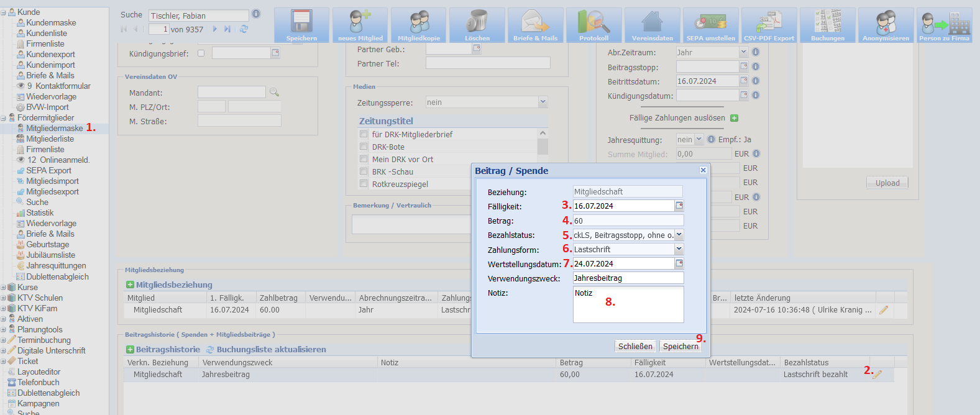Click the Notiz text area
980x415 pixels.
(x=628, y=304)
